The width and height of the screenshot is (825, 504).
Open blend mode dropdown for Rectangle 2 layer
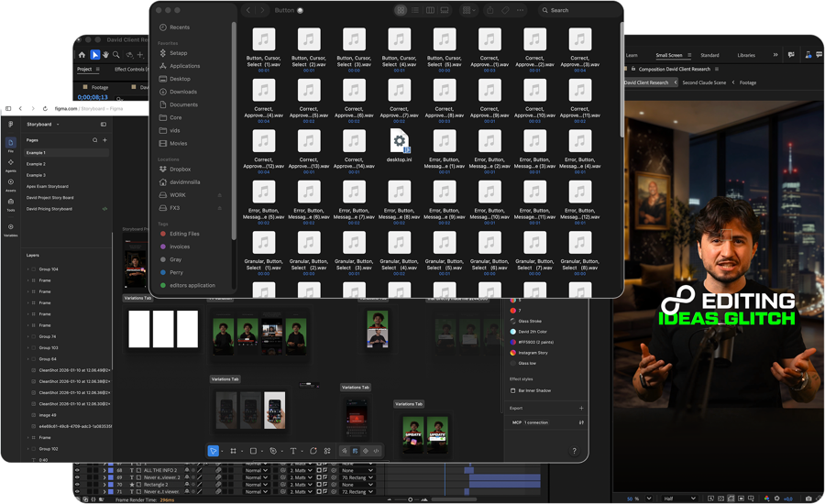pos(257,485)
